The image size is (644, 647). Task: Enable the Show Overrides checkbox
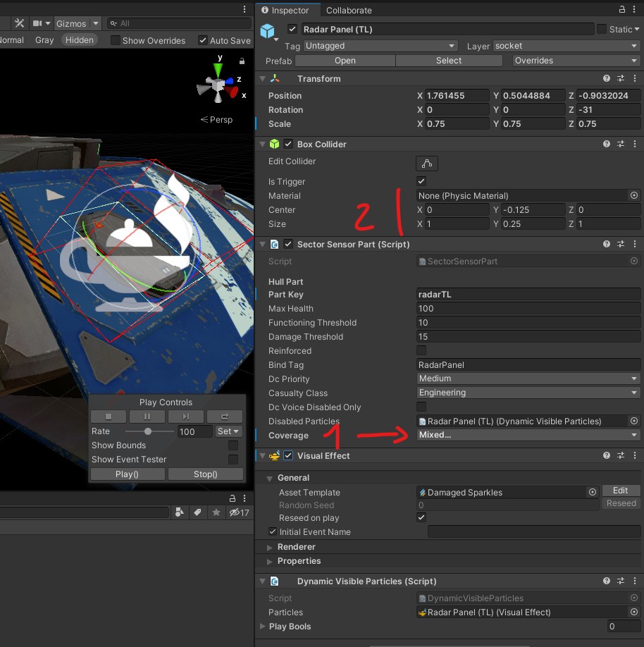pyautogui.click(x=116, y=40)
